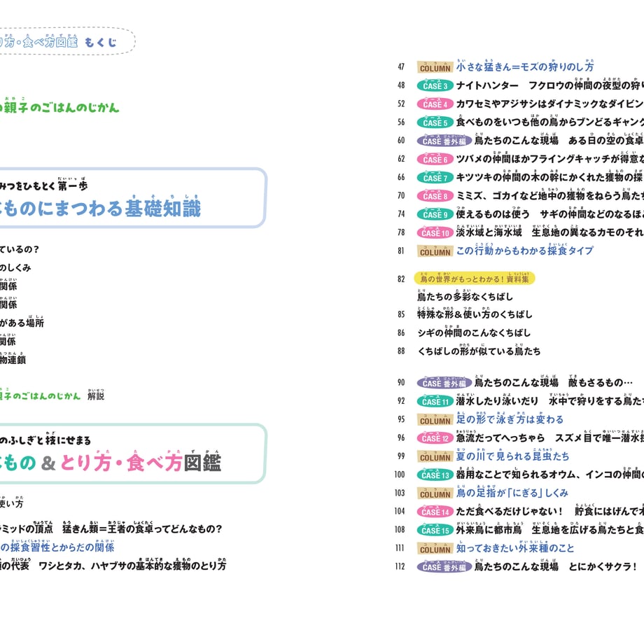Screen dimensions: 644x644
Task: Click the green 'CASE 11' badge
Action: 435,401
